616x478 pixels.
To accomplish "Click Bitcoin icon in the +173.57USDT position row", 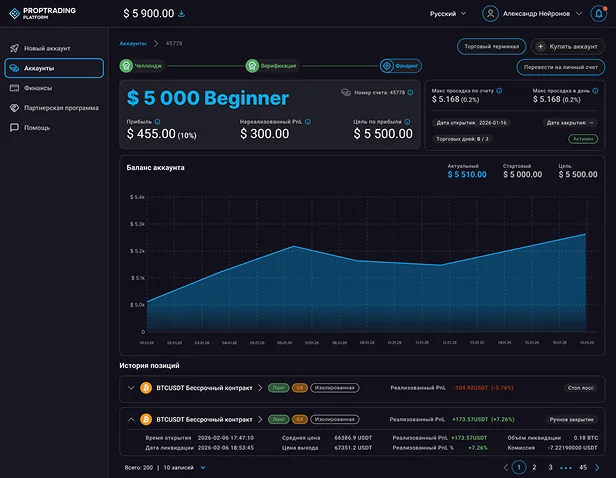I will pos(146,419).
